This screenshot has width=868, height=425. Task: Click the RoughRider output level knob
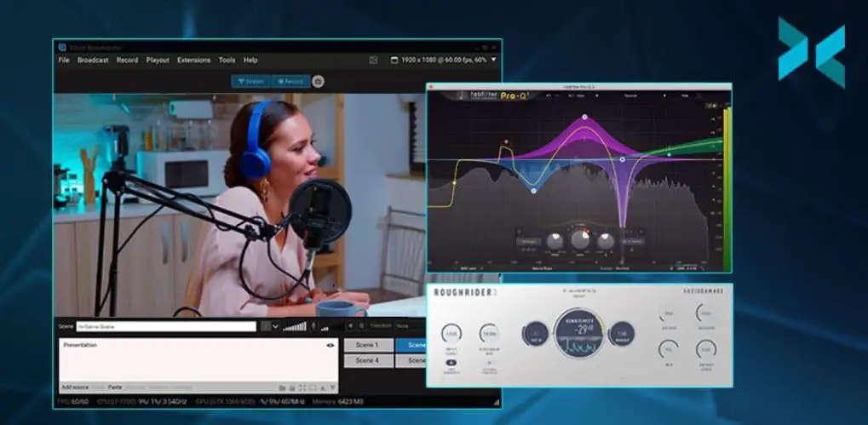(x=706, y=350)
